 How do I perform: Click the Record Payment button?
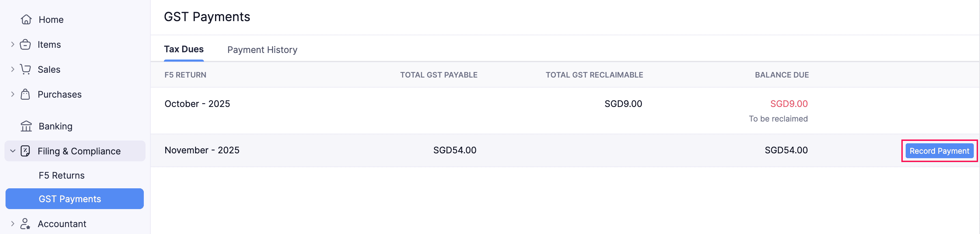point(939,151)
